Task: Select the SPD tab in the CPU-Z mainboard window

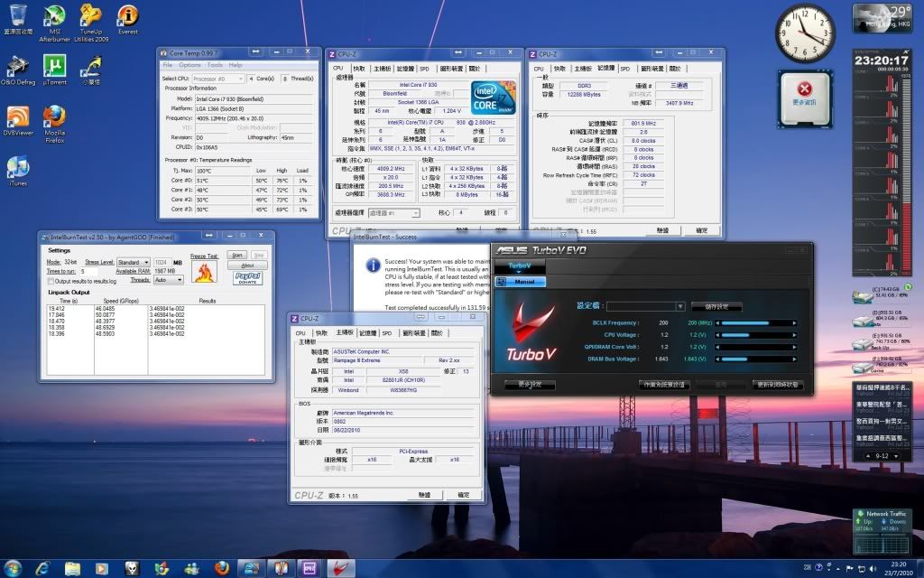Action: click(386, 333)
